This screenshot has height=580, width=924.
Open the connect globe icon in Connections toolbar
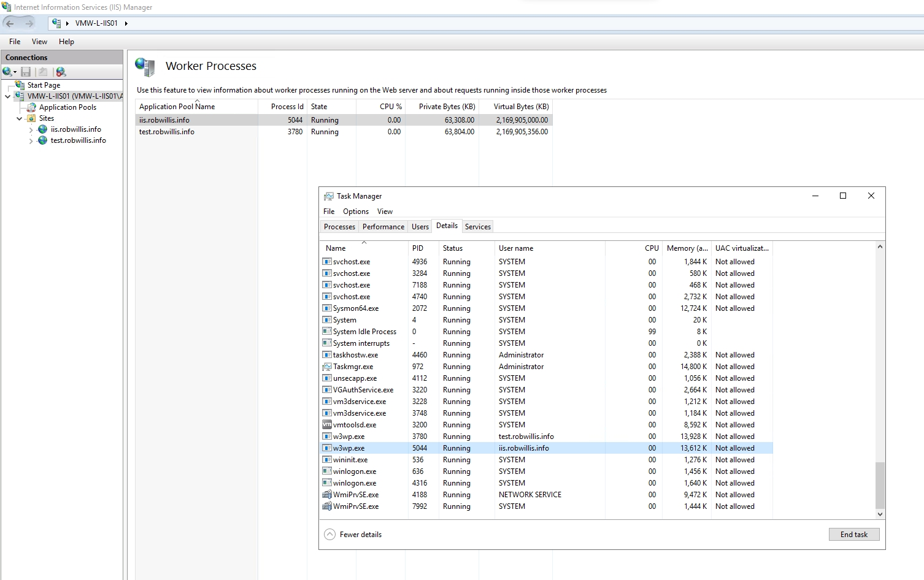7,72
